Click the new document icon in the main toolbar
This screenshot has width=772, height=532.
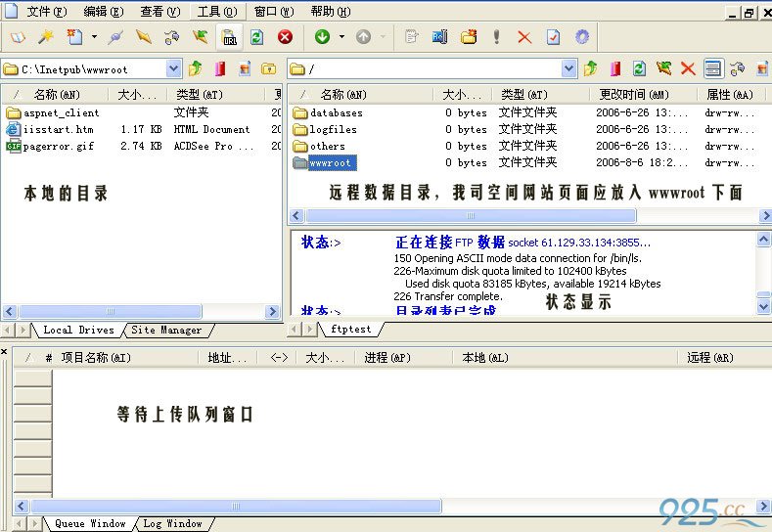pos(74,37)
